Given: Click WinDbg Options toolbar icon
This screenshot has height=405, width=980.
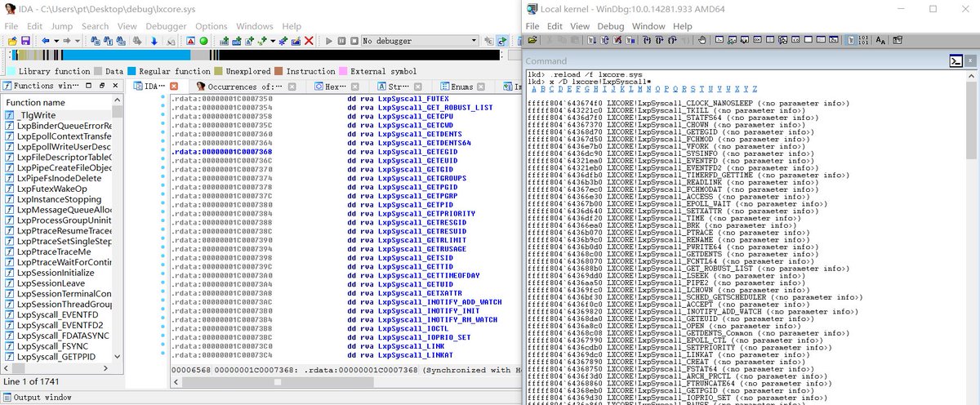Looking at the screenshot, I should pos(898,40).
